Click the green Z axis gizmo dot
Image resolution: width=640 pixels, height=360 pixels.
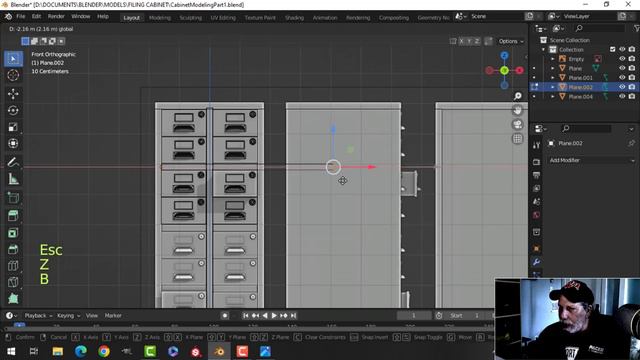pyautogui.click(x=504, y=71)
